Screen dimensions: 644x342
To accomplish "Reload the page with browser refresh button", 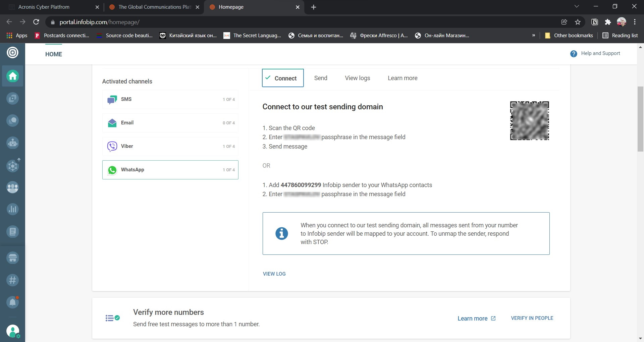I will [36, 22].
